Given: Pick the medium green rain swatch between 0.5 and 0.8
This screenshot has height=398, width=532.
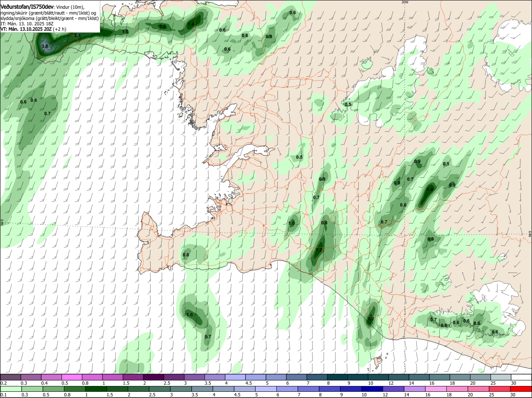Looking at the screenshot, I should [53, 389].
